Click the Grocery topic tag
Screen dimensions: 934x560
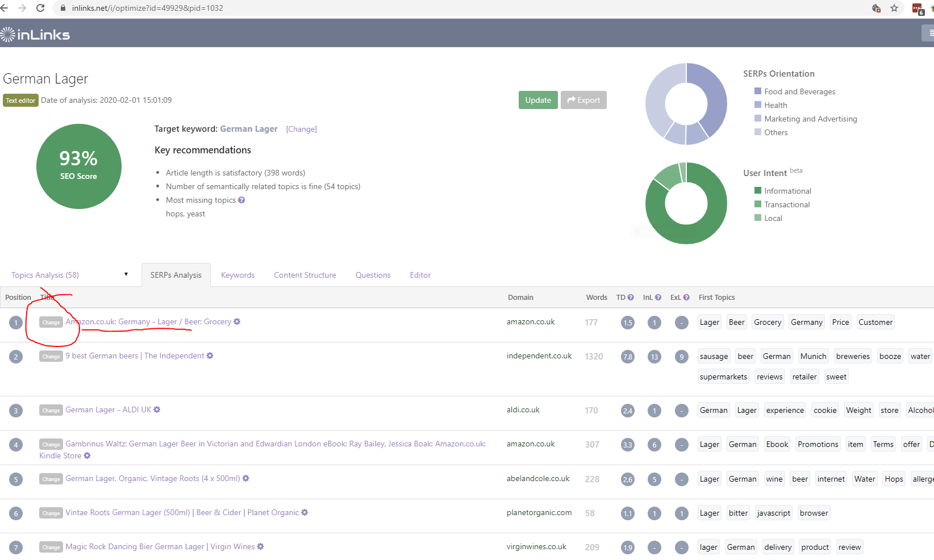tap(768, 322)
